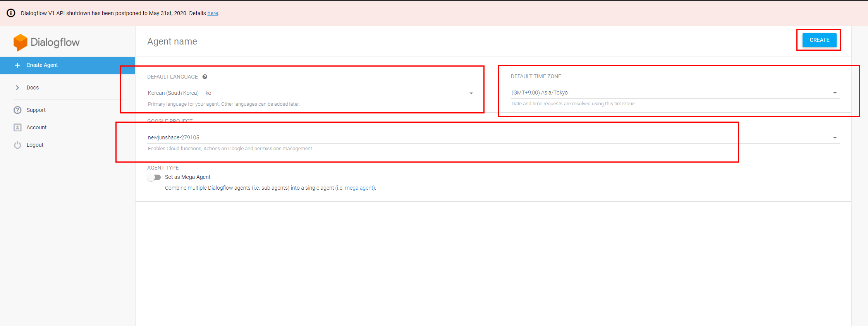Expand the Docs chevron in the sidebar

pos(17,88)
